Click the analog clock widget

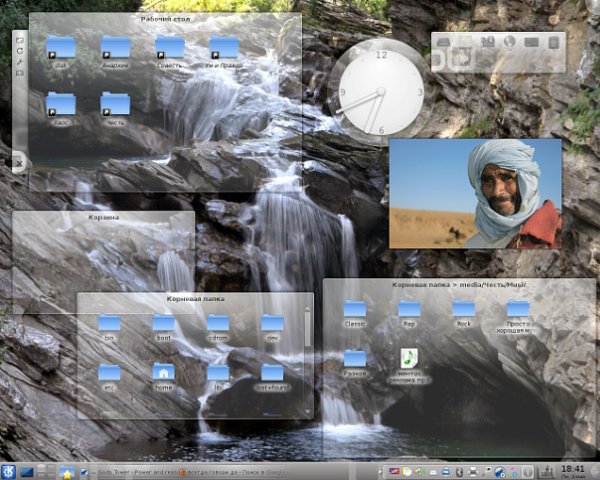tap(380, 92)
